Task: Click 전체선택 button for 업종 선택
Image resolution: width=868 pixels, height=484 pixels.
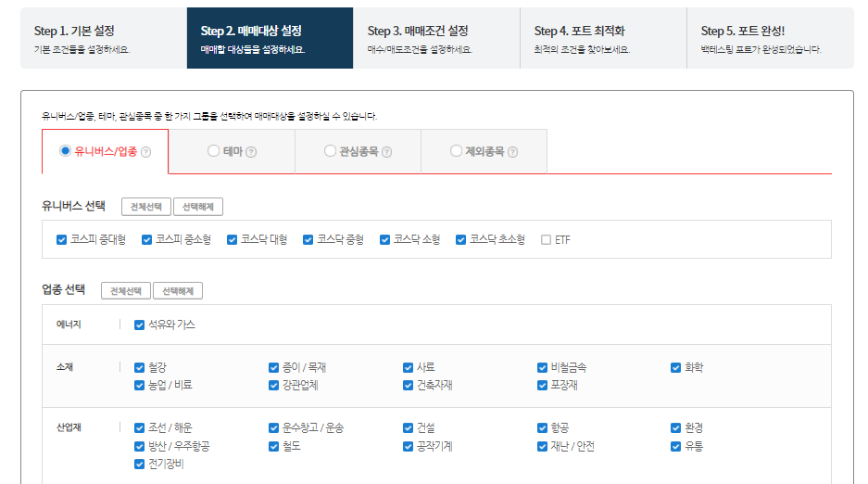Action: [126, 291]
